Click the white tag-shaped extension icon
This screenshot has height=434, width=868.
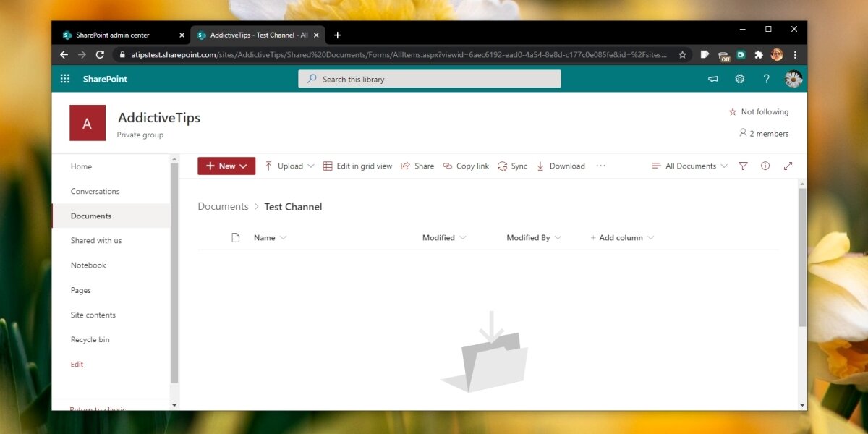point(705,55)
